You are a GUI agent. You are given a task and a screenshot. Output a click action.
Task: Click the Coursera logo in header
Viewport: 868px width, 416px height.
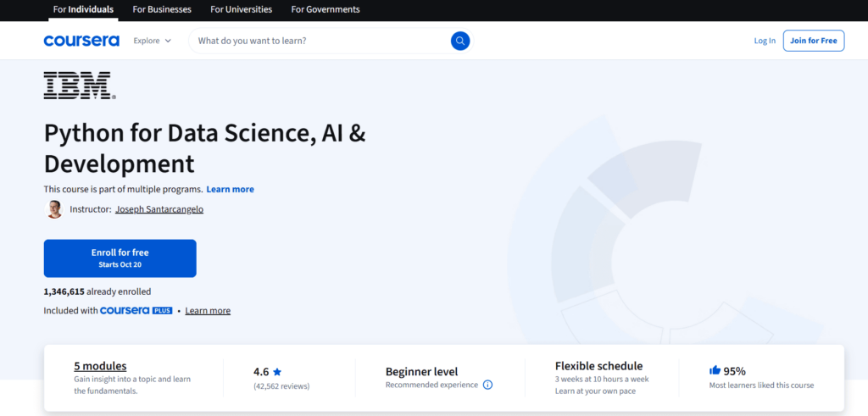click(81, 41)
